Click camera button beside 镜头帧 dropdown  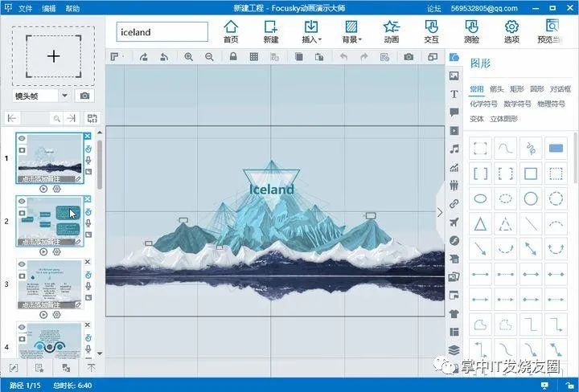tap(84, 96)
